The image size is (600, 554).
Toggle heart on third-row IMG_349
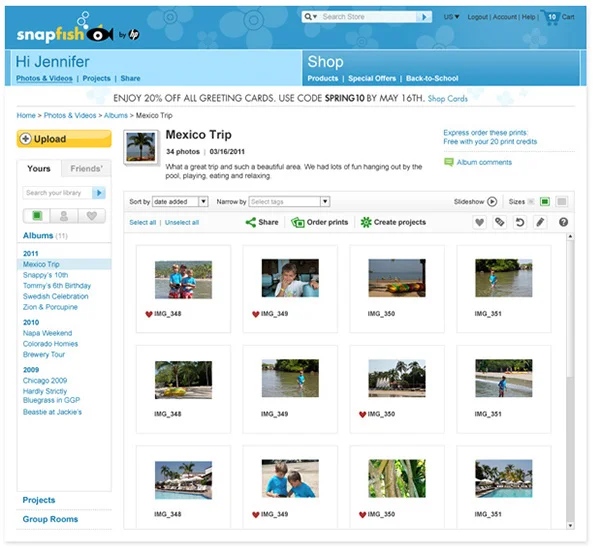[x=256, y=515]
